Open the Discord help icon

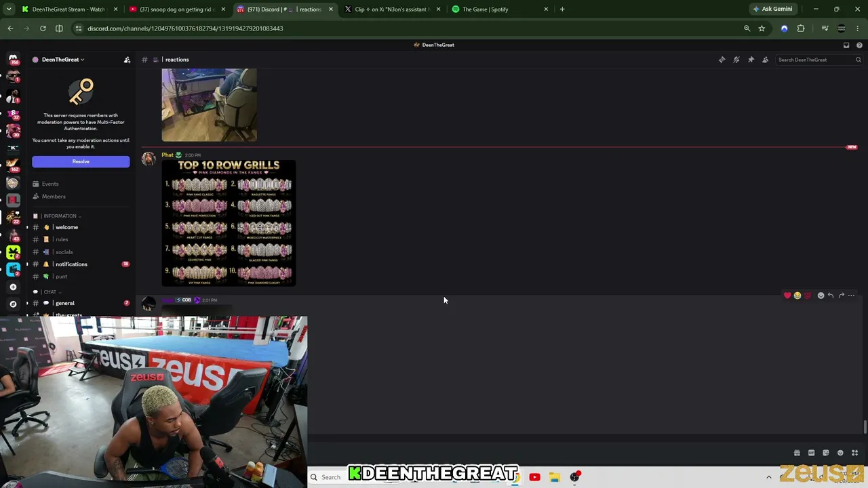point(859,45)
